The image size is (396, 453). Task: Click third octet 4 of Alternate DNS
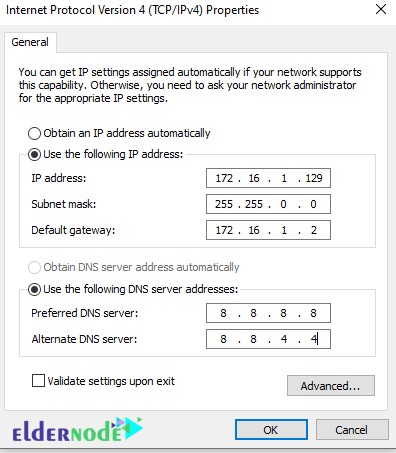coord(284,339)
